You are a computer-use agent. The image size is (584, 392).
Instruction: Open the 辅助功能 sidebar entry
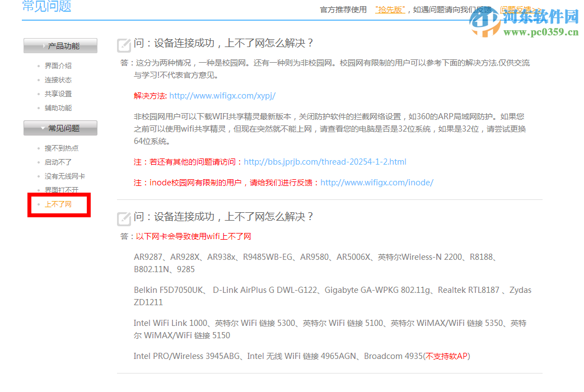58,108
